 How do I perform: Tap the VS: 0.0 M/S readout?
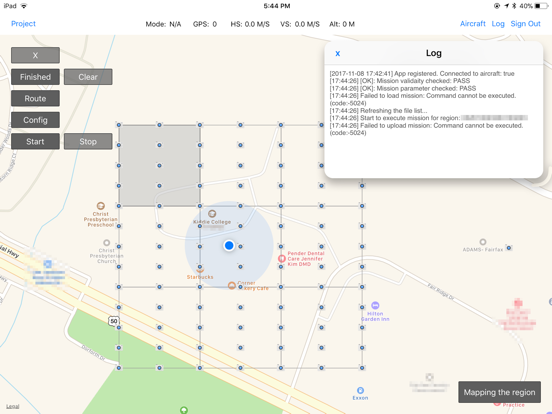click(x=300, y=24)
